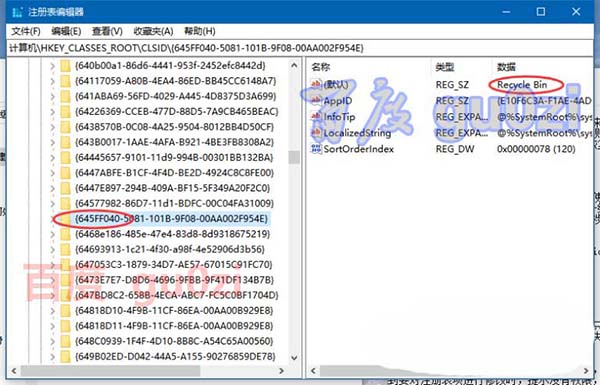Click folder icon of {643B0017-1AAE-4AFA-B921-4BE3FB8308A2}
This screenshot has height=385, width=600.
pos(66,142)
